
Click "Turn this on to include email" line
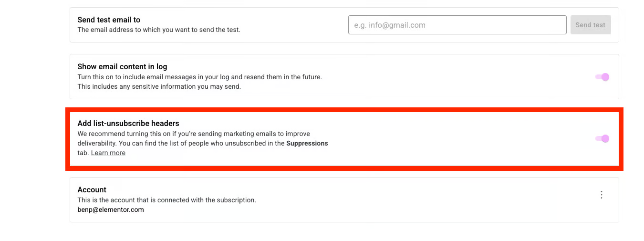pos(199,77)
